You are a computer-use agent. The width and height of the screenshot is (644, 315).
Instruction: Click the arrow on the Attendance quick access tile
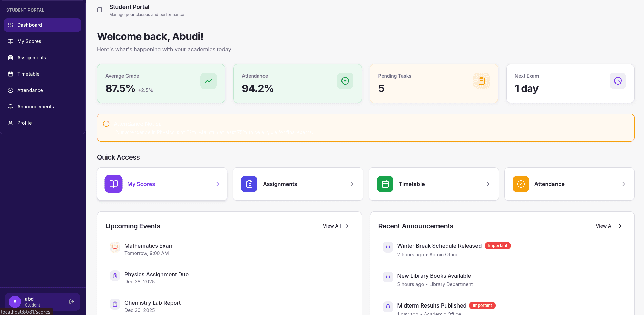tap(623, 184)
